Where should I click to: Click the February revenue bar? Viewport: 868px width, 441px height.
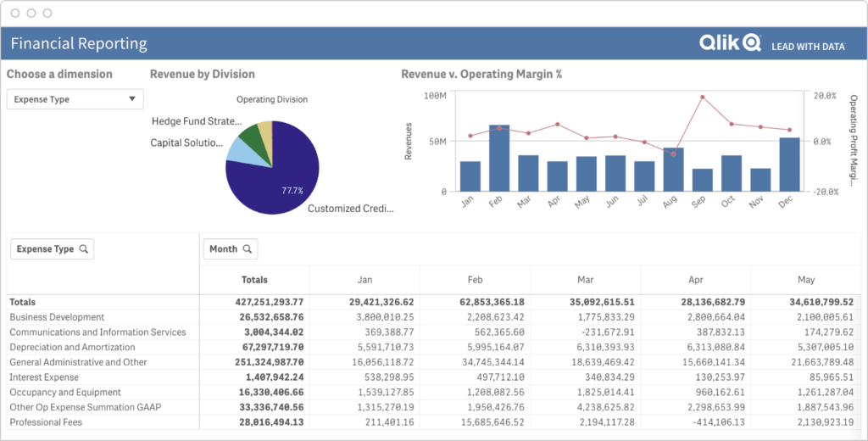tap(499, 159)
